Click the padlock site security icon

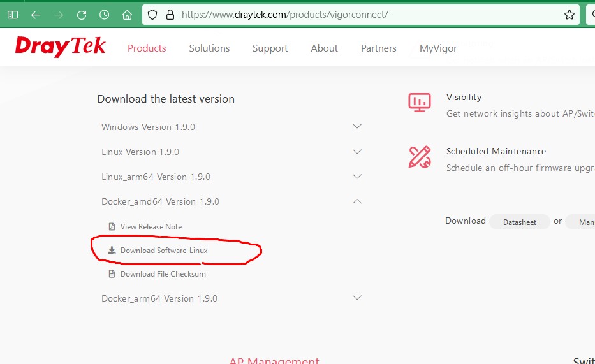coord(170,15)
